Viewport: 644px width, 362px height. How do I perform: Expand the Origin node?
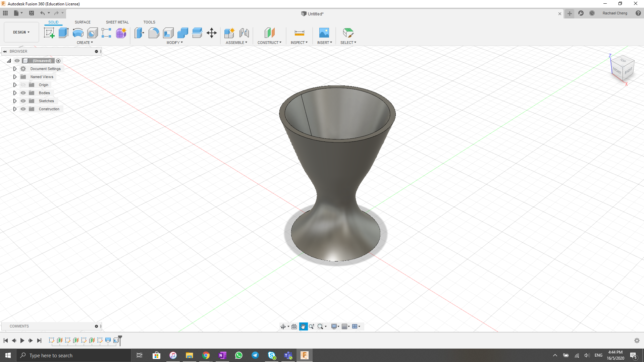point(15,85)
